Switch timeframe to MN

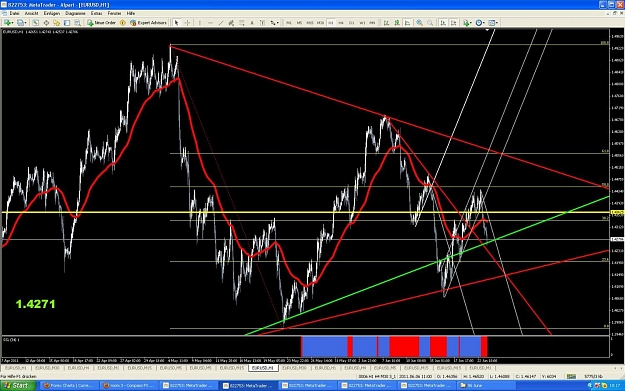[x=372, y=23]
